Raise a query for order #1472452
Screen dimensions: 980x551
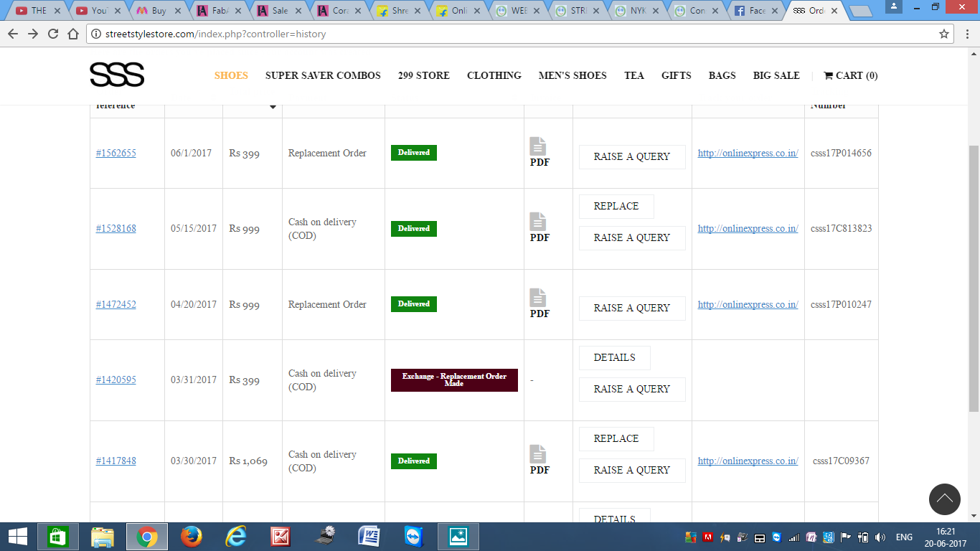coord(631,308)
